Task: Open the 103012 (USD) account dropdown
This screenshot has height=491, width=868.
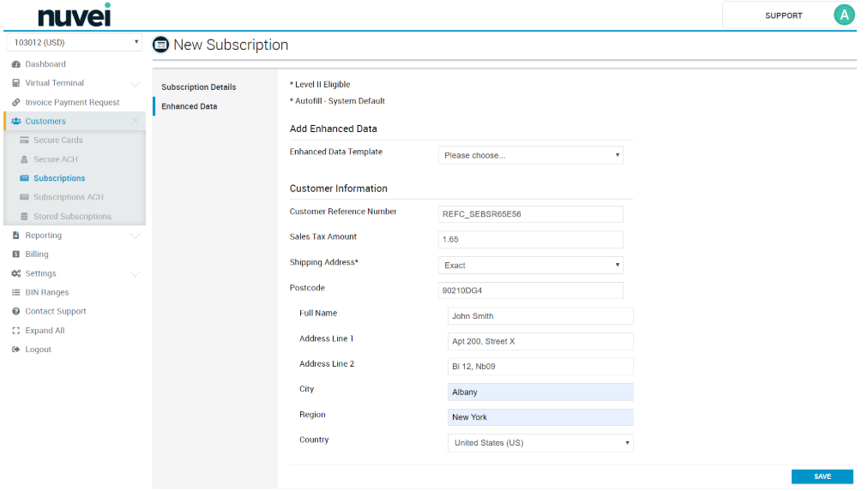Action: (x=74, y=42)
